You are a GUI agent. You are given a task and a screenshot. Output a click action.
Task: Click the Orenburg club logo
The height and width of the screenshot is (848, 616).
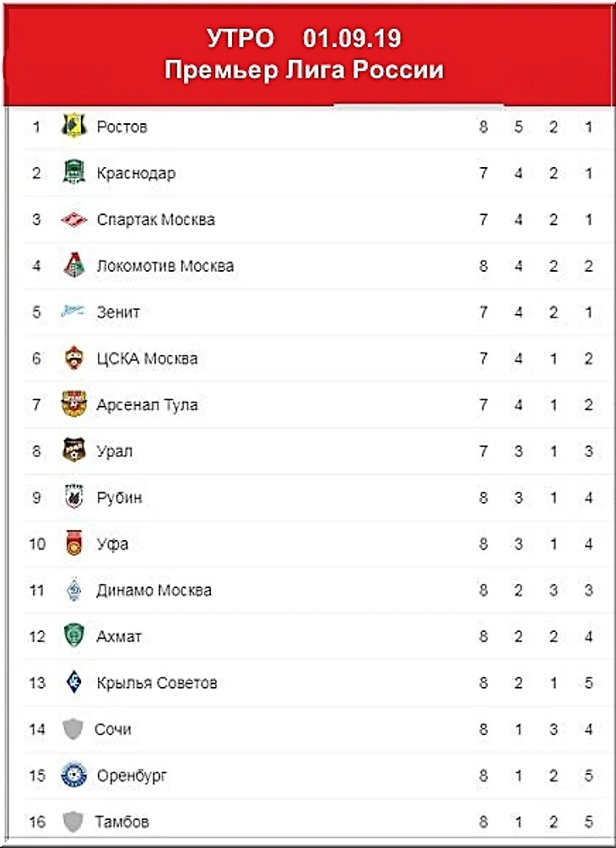pyautogui.click(x=74, y=775)
